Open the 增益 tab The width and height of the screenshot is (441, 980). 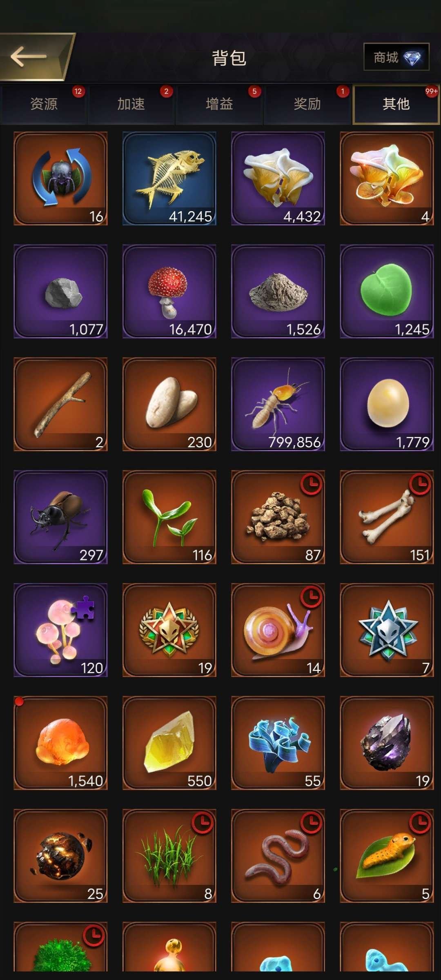(x=219, y=104)
